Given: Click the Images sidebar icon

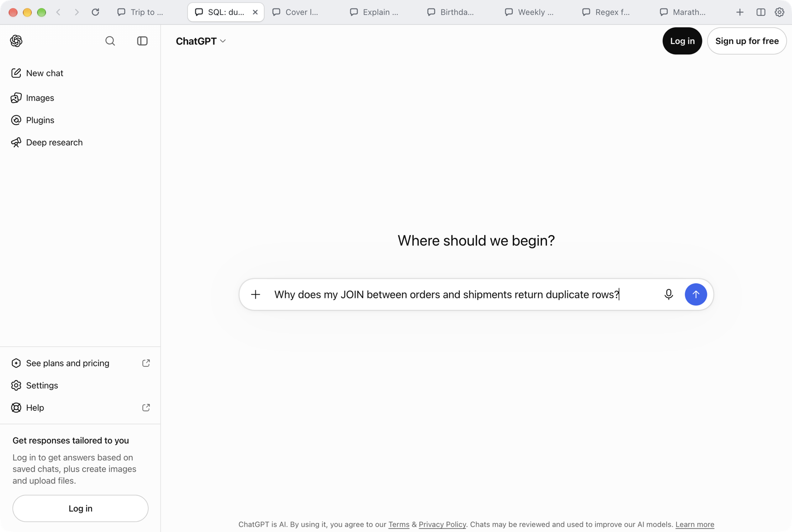Looking at the screenshot, I should (16, 98).
